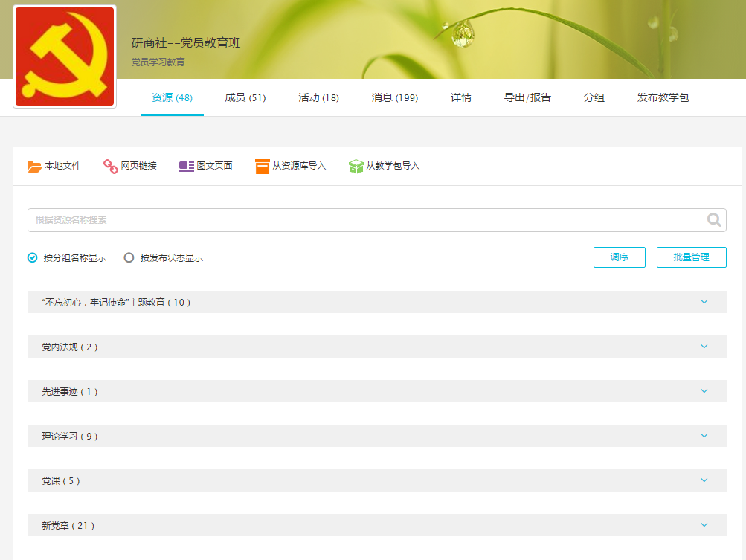This screenshot has height=560, width=746.
Task: Open the 消息 (199) tab
Action: click(x=394, y=98)
